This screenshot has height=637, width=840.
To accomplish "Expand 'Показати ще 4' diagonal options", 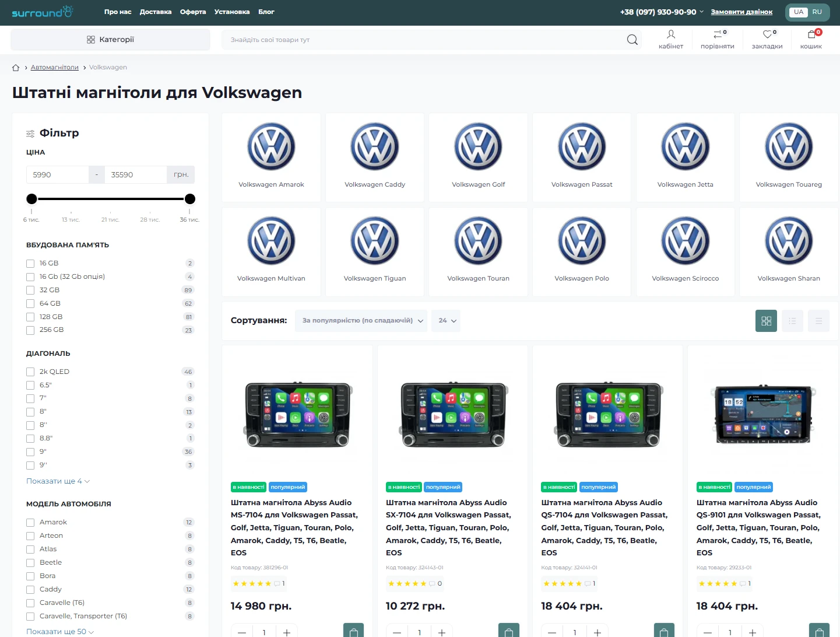I will (58, 481).
